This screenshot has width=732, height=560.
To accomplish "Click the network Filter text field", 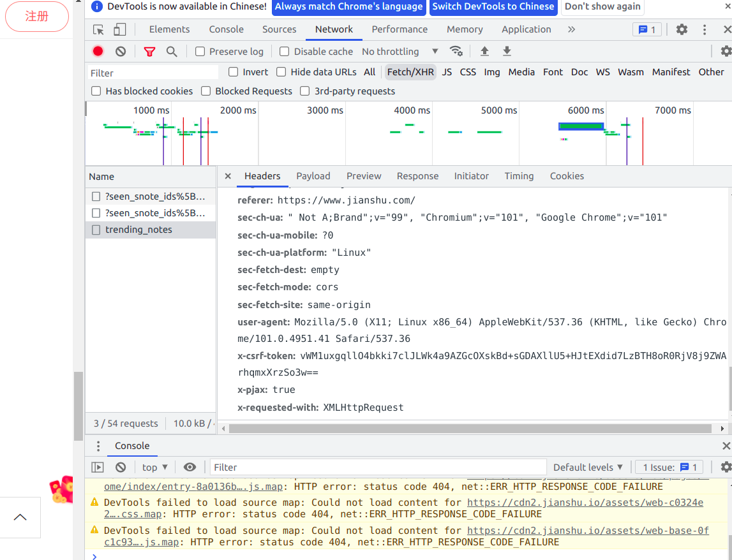I will (153, 73).
